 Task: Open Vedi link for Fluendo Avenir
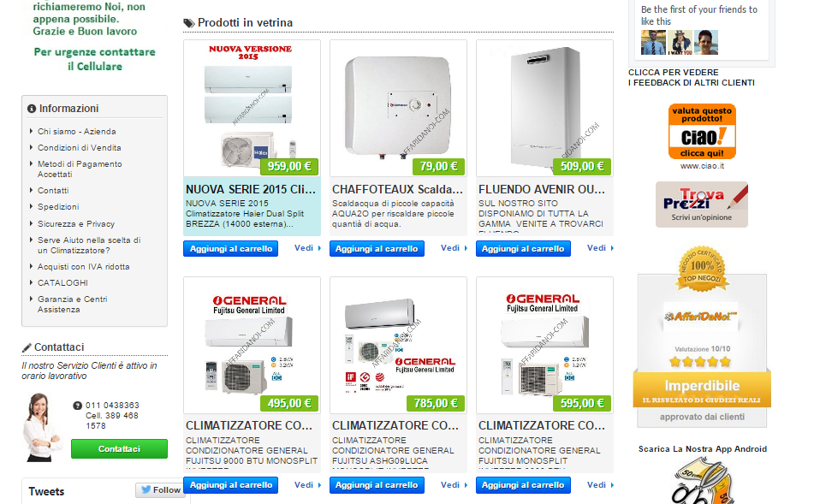coord(600,248)
